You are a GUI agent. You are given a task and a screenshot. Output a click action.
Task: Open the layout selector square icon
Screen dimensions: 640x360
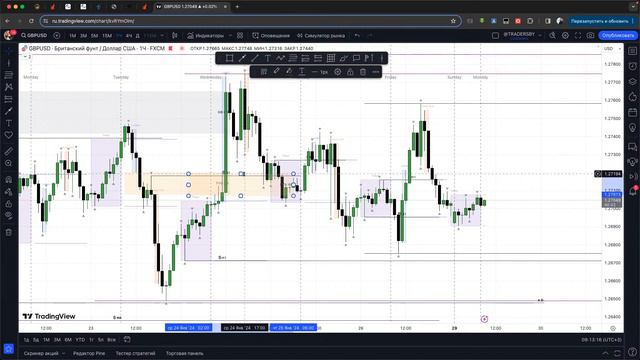point(495,36)
